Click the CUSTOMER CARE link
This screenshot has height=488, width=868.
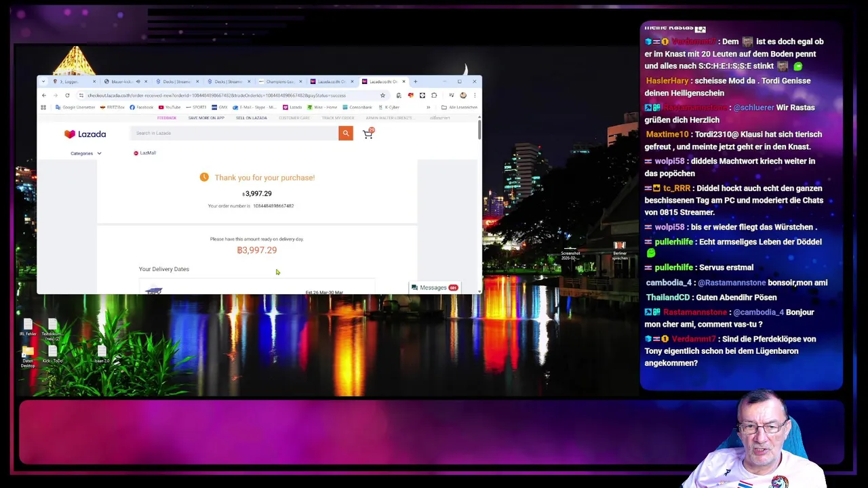pyautogui.click(x=294, y=118)
